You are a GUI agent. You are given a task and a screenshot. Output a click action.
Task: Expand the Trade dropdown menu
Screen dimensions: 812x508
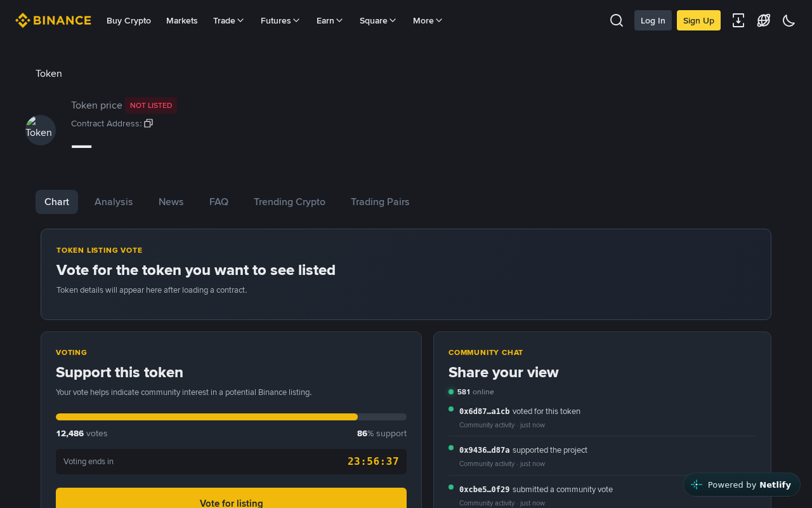pos(228,20)
